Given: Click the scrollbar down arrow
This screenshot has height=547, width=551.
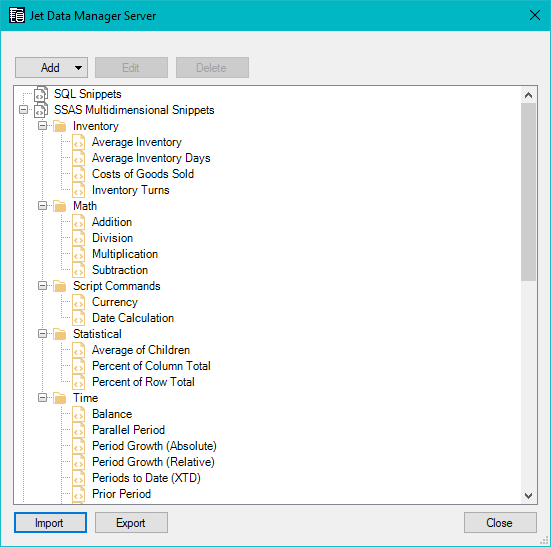Looking at the screenshot, I should (528, 495).
